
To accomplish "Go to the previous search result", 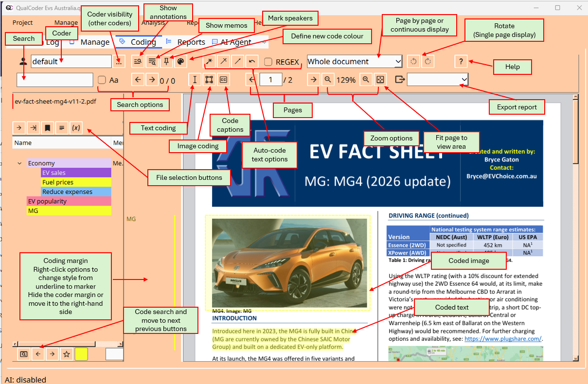I will 138,80.
